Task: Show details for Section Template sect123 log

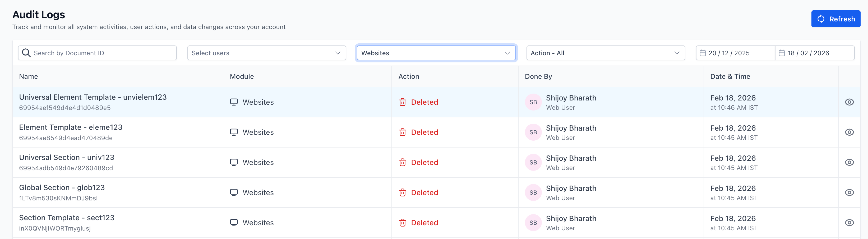Action: click(849, 223)
